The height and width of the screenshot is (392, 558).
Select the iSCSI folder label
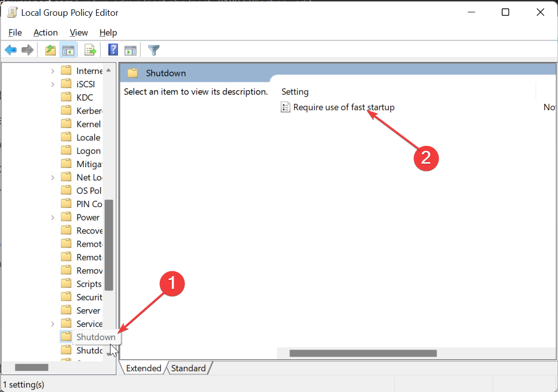coord(86,84)
